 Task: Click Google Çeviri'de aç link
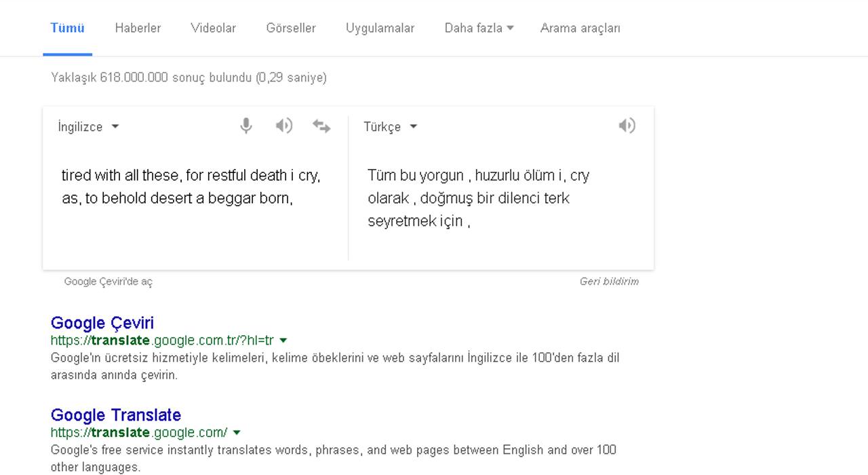(108, 281)
